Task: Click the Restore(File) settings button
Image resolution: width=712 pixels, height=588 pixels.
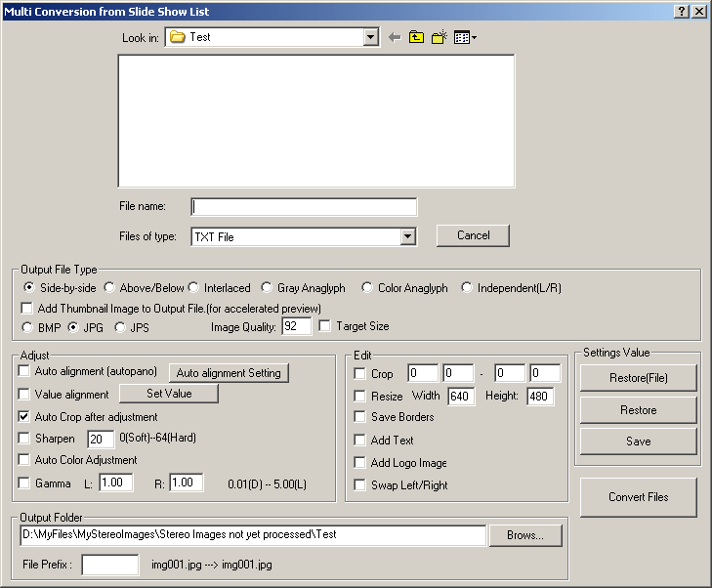Action: (638, 378)
